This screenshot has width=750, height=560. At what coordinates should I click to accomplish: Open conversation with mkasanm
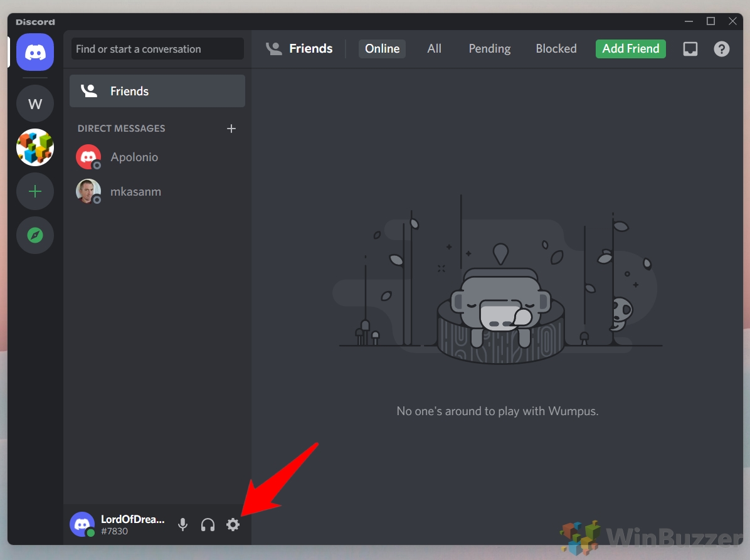(157, 191)
